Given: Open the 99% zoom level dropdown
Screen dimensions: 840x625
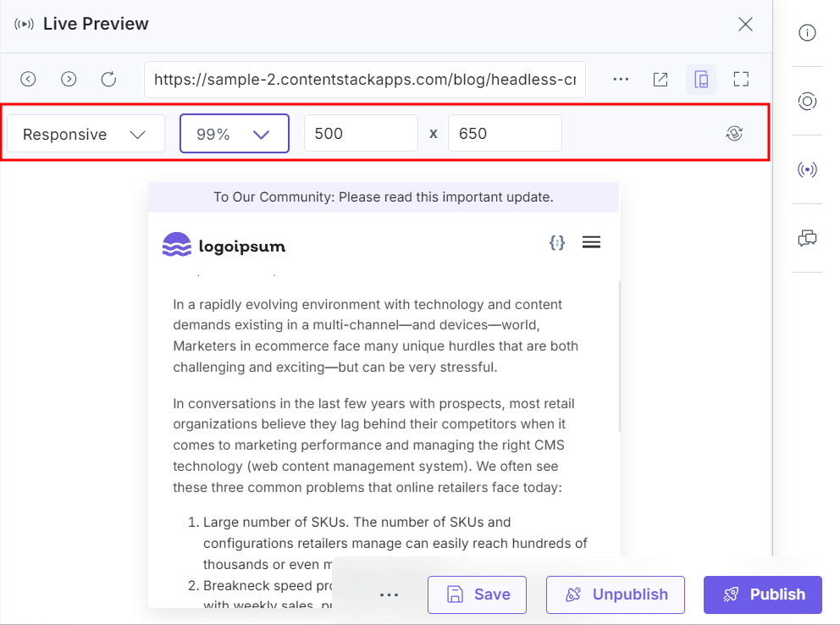Looking at the screenshot, I should (x=235, y=133).
